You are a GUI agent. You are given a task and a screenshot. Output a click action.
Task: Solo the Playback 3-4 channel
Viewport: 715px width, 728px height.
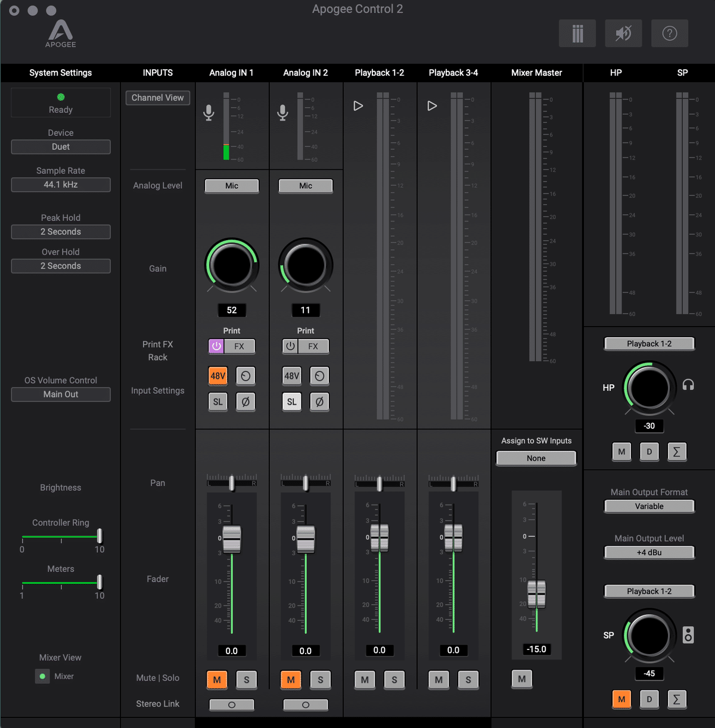(468, 680)
